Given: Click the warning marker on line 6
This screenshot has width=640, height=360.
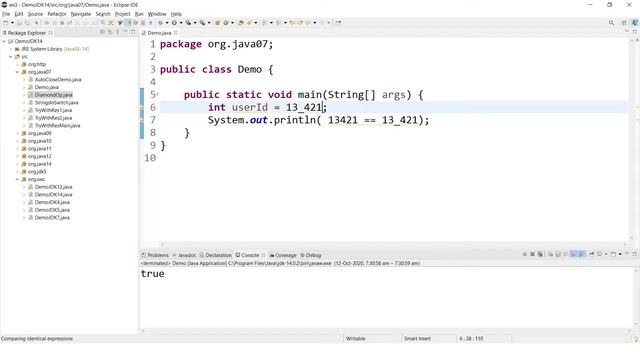Looking at the screenshot, I should pos(142,107).
